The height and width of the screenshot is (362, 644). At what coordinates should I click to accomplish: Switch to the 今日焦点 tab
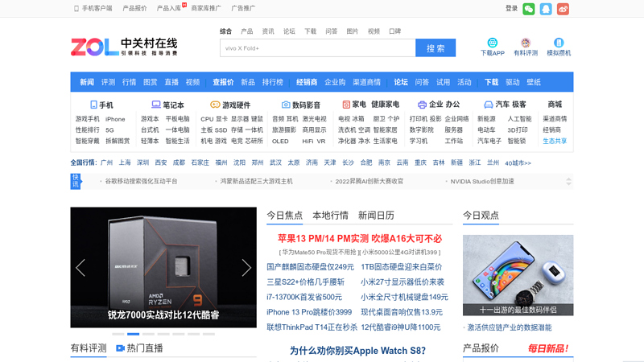pyautogui.click(x=285, y=215)
